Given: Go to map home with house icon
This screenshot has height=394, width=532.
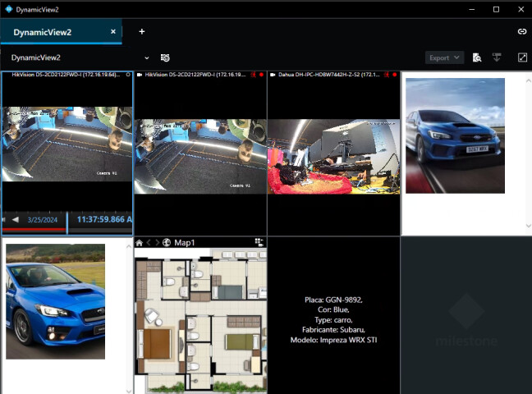Looking at the screenshot, I should (140, 242).
